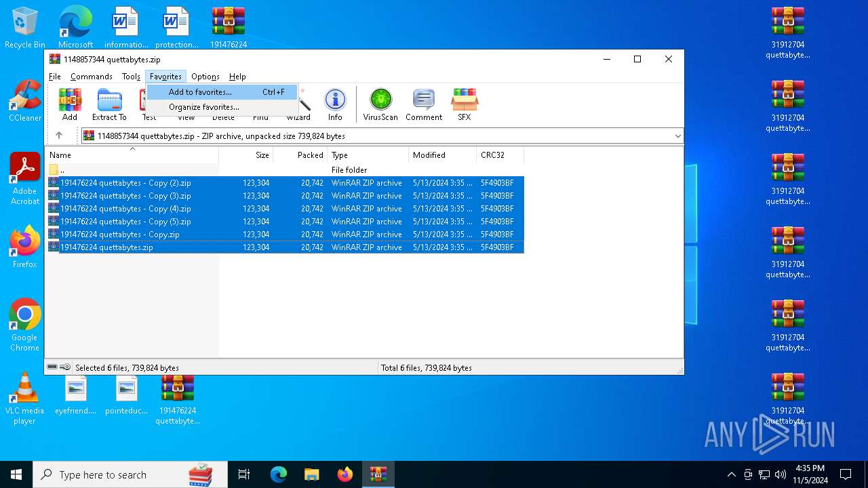This screenshot has height=488, width=868.
Task: Open Edge from the taskbar
Action: point(278,474)
